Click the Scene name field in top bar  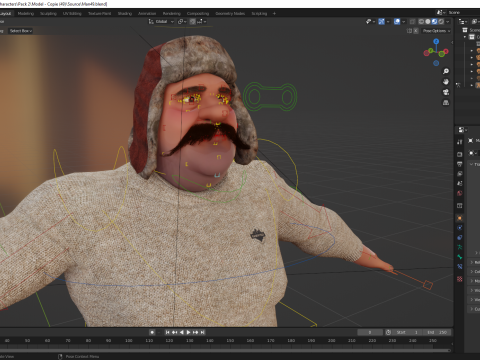pos(463,12)
